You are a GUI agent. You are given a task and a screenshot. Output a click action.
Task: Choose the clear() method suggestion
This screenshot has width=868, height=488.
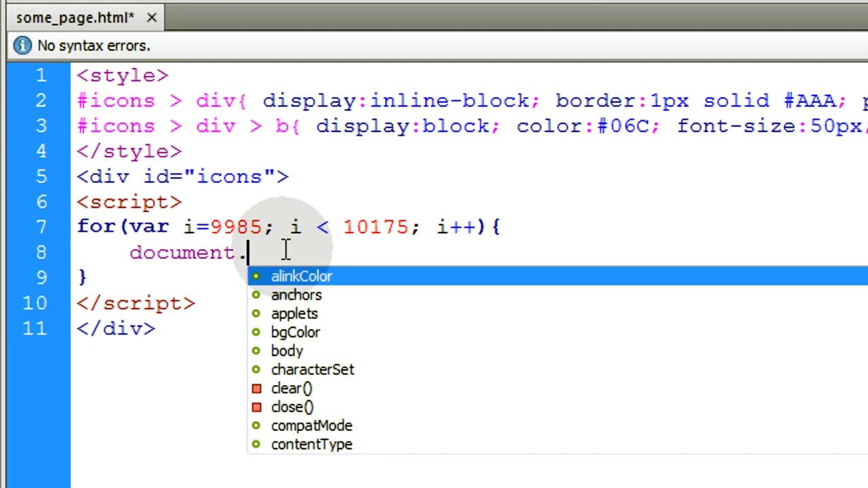click(557, 388)
